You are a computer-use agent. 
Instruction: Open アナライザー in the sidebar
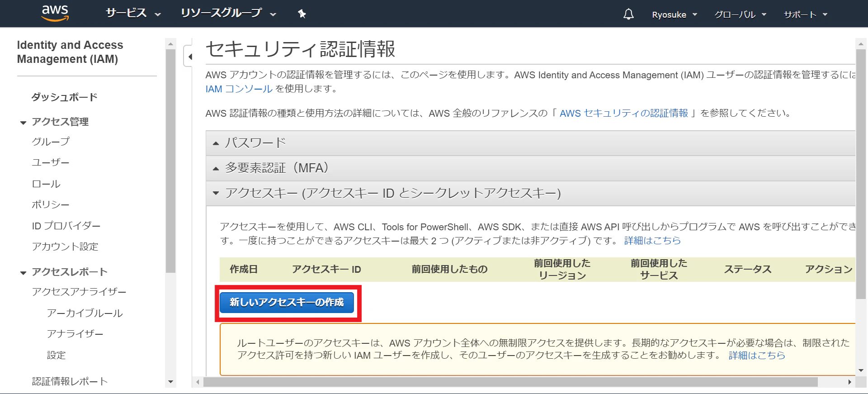[x=75, y=334]
